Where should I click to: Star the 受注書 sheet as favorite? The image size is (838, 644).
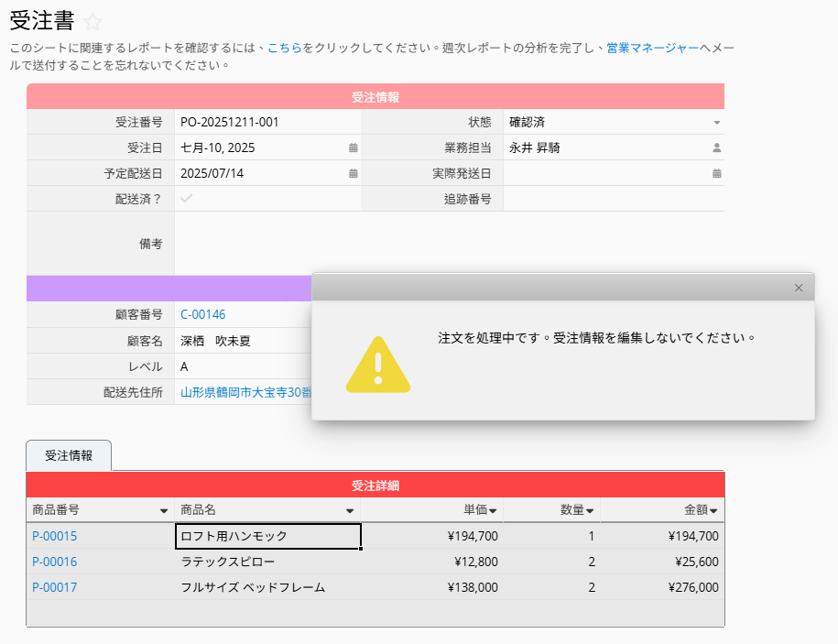[93, 23]
